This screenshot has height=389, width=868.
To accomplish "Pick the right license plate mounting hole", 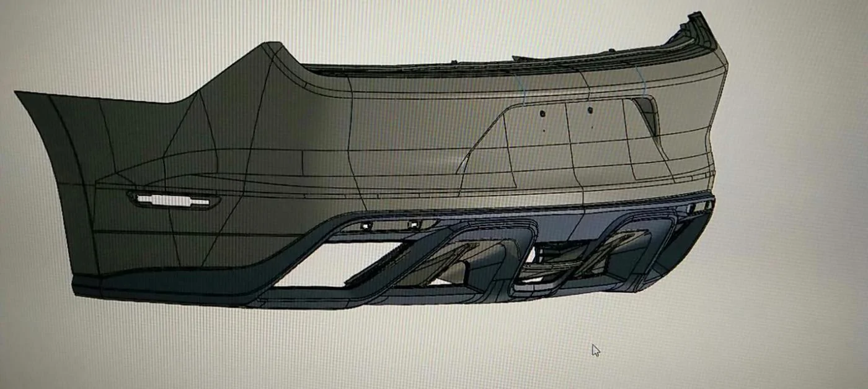I will (590, 110).
